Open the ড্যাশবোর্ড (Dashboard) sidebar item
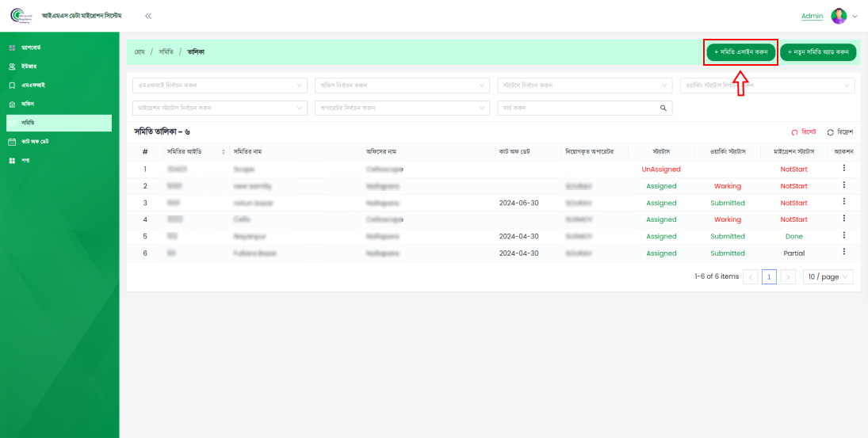The height and width of the screenshot is (438, 868). pos(32,48)
